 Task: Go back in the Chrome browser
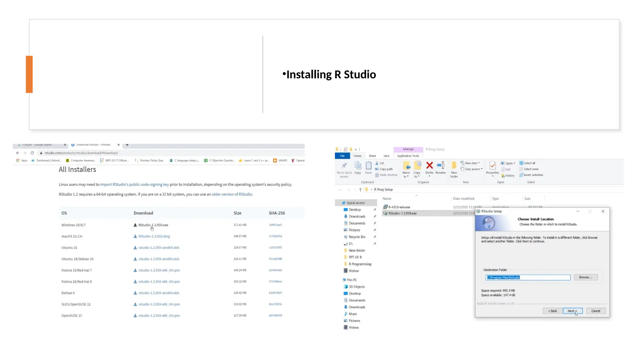[18, 153]
